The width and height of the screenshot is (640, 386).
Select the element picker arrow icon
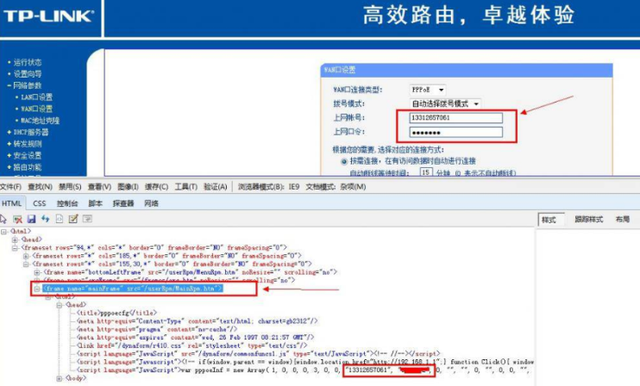[x=3, y=219]
